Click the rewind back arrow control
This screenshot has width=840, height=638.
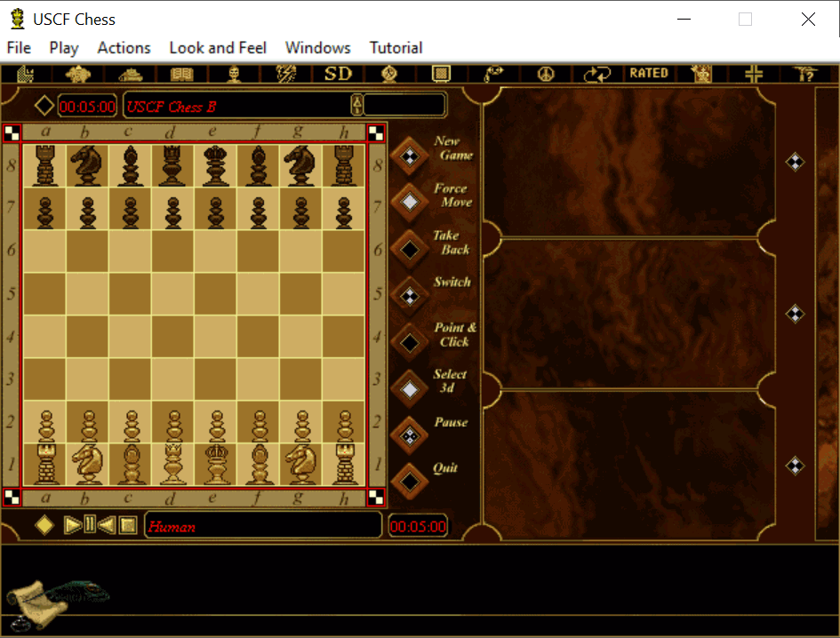pyautogui.click(x=107, y=524)
